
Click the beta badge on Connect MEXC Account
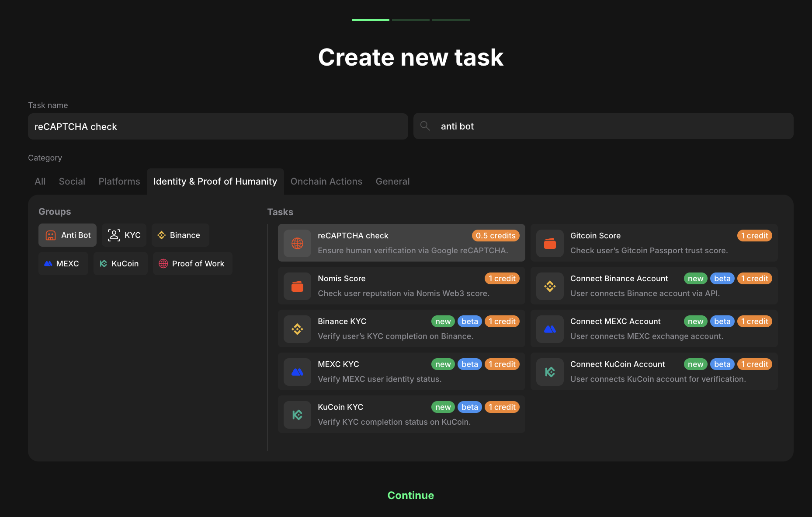pos(722,321)
